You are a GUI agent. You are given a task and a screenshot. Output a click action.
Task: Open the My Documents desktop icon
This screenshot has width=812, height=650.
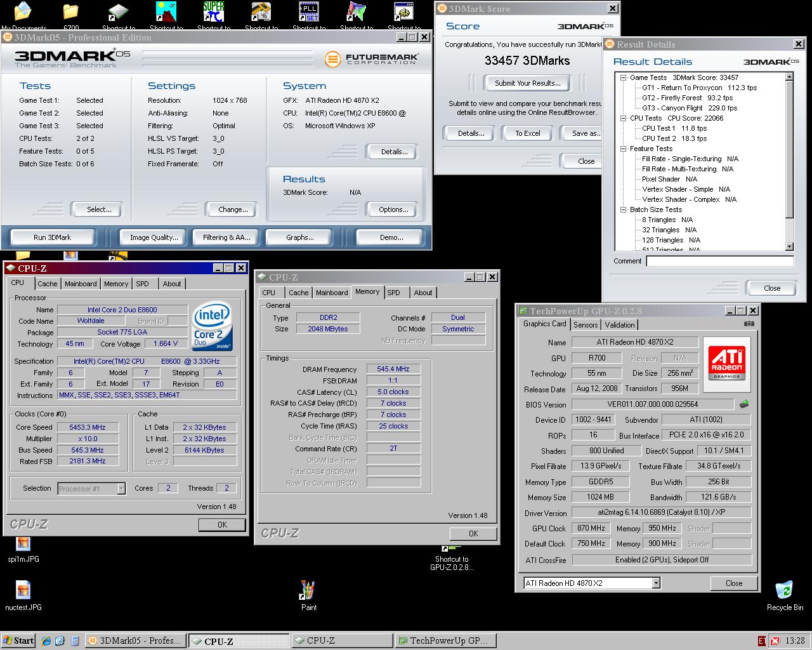point(23,14)
